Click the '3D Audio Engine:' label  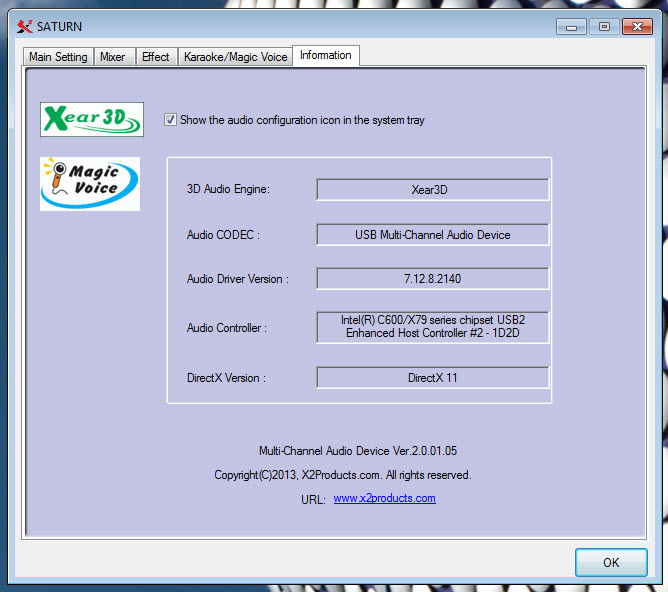(228, 189)
